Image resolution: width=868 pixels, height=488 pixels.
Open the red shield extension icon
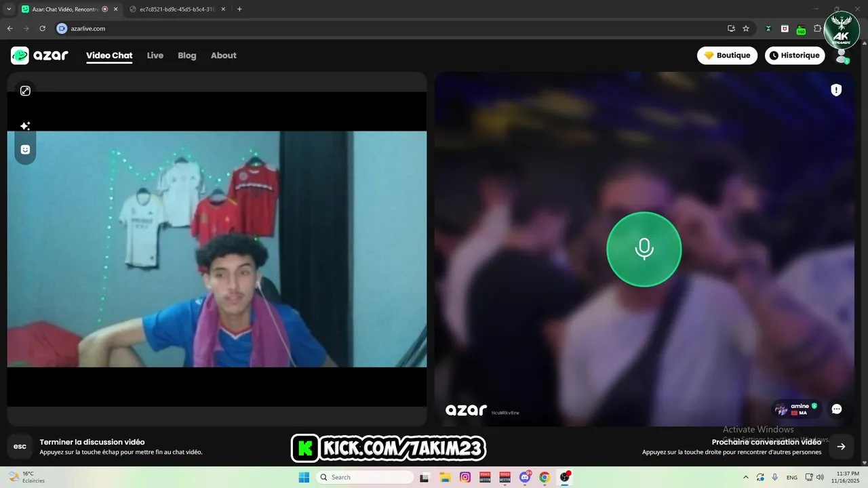tap(785, 28)
